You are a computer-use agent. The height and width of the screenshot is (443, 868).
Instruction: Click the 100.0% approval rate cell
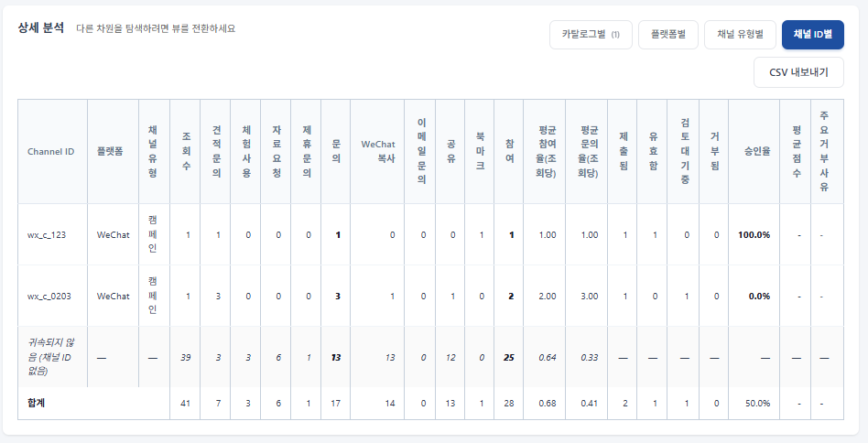click(x=754, y=234)
